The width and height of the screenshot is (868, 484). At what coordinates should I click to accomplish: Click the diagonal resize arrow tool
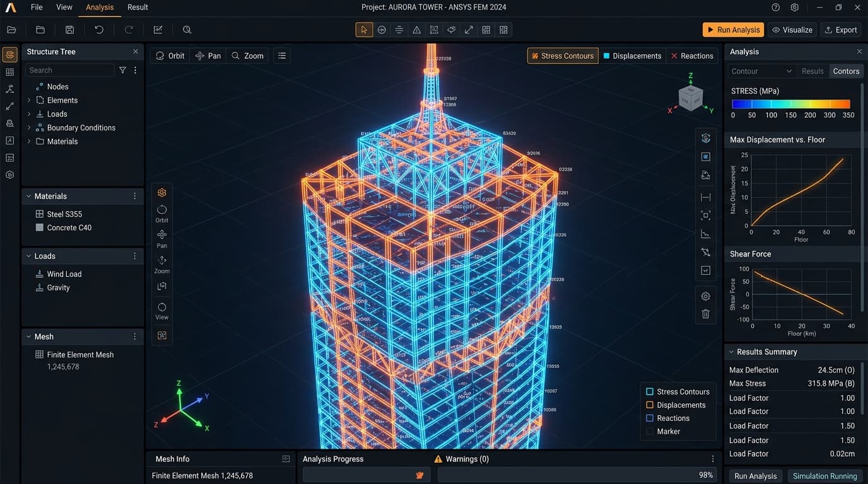click(469, 30)
